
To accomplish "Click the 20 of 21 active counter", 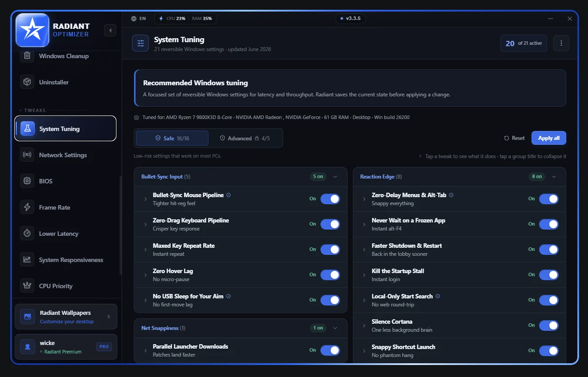I will tap(524, 43).
